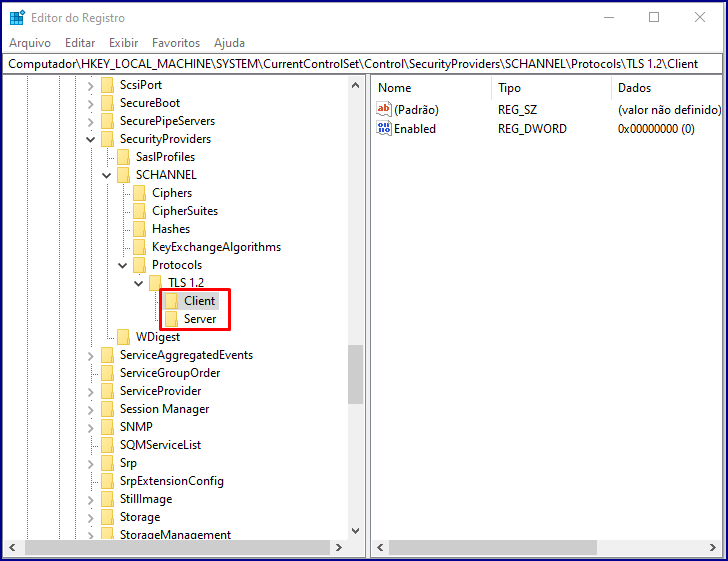Click the REG_DWORD type cell

click(532, 129)
